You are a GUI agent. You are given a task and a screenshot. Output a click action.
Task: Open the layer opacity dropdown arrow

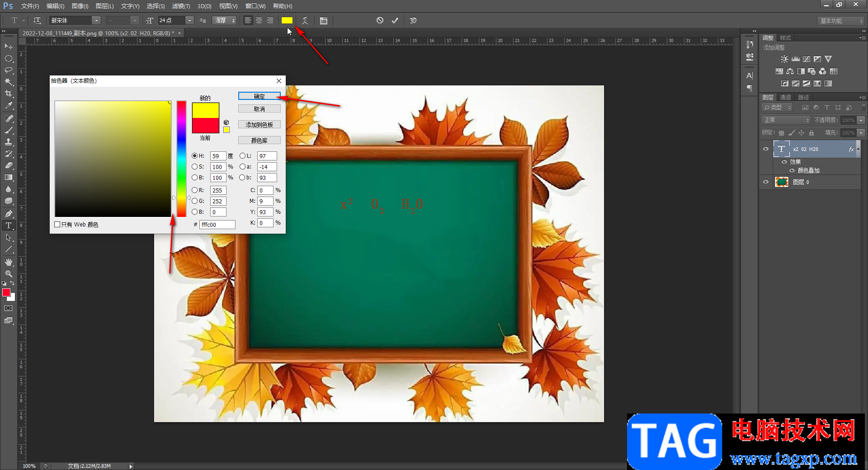tap(861, 120)
